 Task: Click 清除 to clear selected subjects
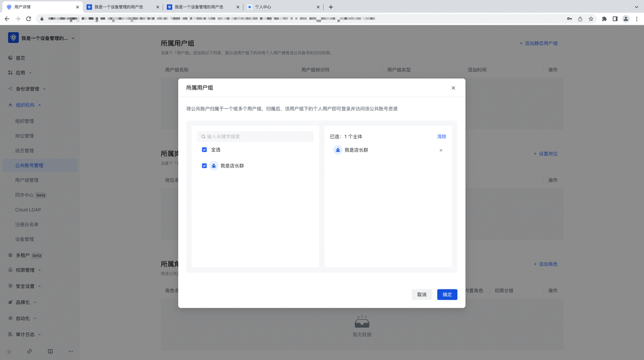tap(441, 136)
